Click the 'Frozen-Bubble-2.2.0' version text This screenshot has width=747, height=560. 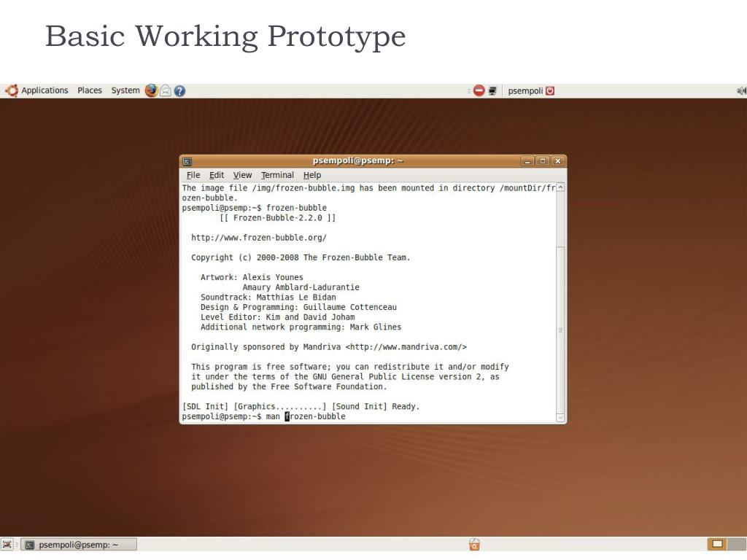click(278, 217)
